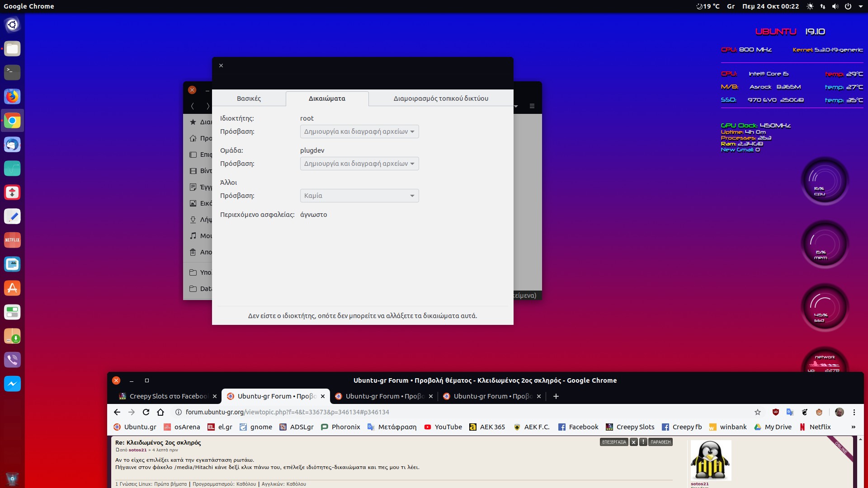Switch to the Βασικές tab

(249, 99)
